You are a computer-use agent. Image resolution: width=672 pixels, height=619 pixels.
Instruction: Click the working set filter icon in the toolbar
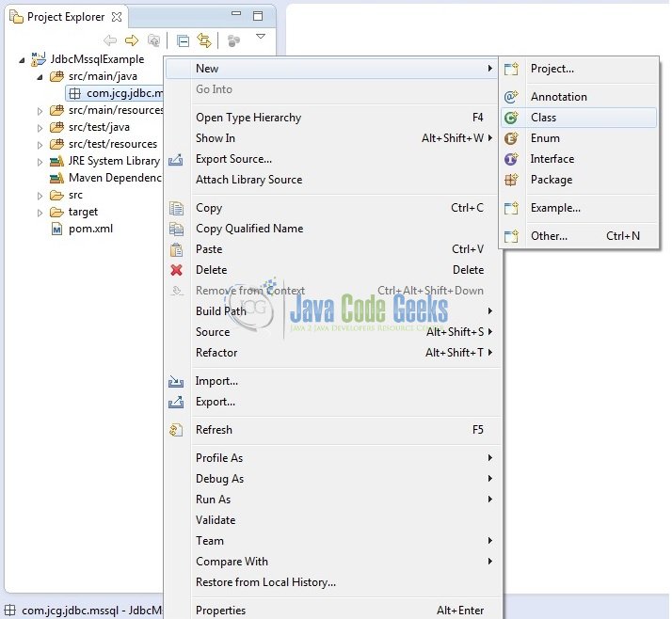click(x=233, y=41)
